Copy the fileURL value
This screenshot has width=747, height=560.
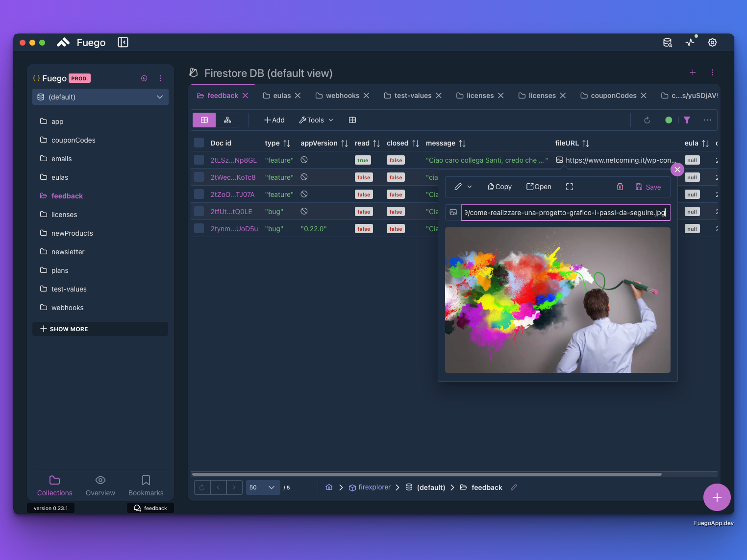(x=499, y=187)
